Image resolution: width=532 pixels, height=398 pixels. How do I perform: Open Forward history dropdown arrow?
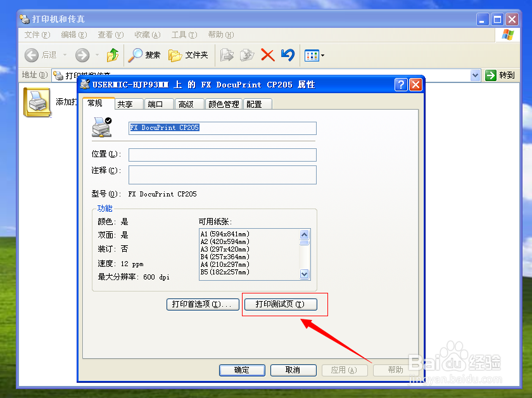97,55
